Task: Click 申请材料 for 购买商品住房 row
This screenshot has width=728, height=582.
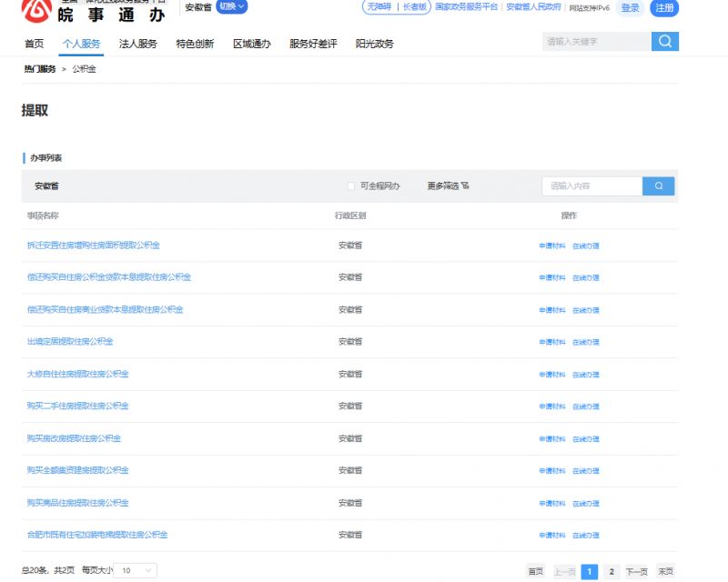Action: point(552,504)
